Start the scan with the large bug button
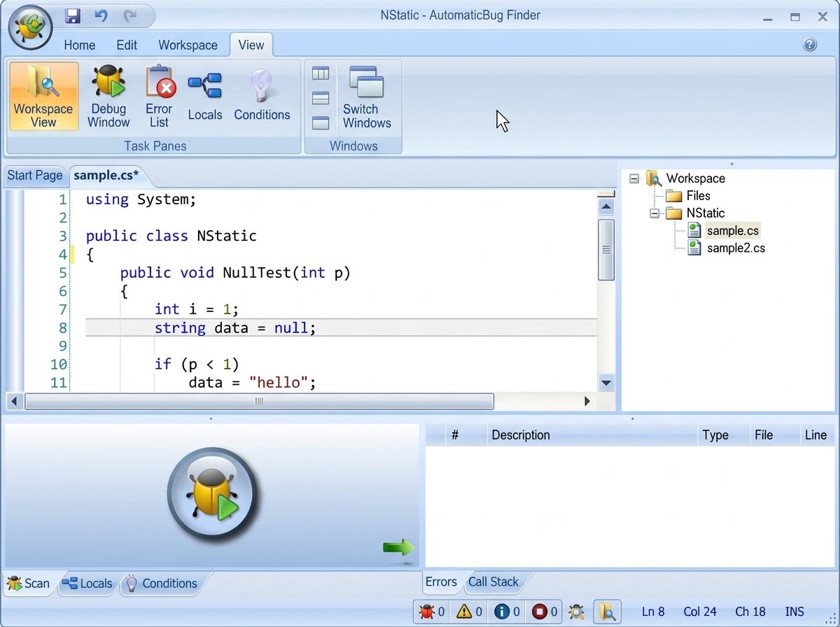 (x=212, y=494)
